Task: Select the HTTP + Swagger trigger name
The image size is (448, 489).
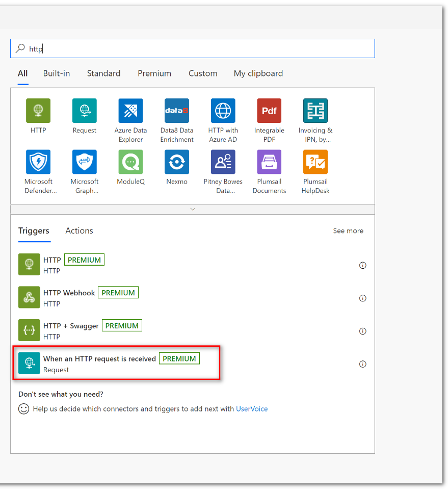Action: point(71,326)
